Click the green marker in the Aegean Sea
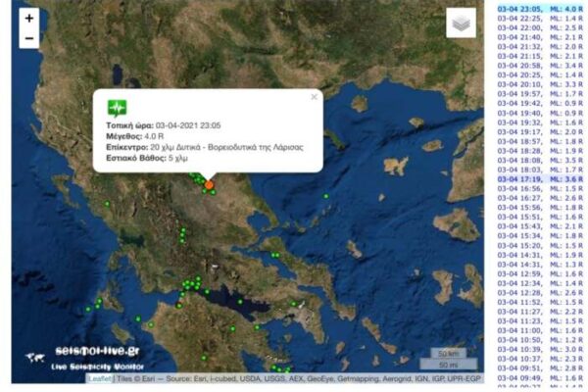The height and width of the screenshot is (392, 588). tap(326, 196)
